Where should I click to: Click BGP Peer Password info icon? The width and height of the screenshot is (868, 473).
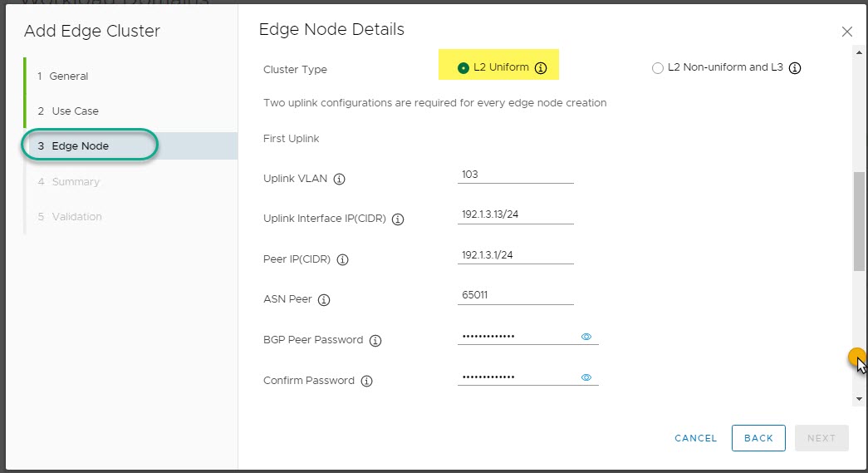(x=375, y=340)
